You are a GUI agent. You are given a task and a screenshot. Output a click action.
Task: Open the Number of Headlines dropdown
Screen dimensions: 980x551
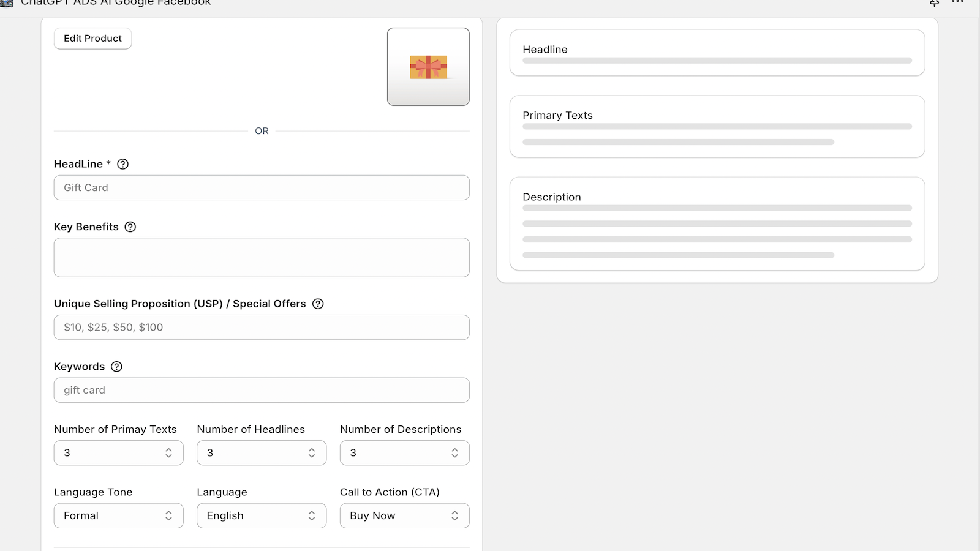click(262, 453)
